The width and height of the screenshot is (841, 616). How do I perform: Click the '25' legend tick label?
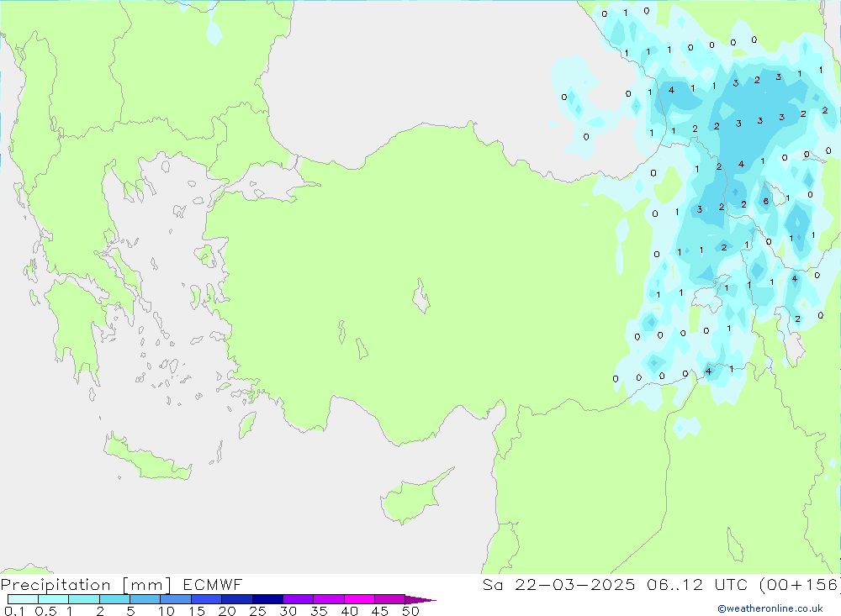point(258,611)
